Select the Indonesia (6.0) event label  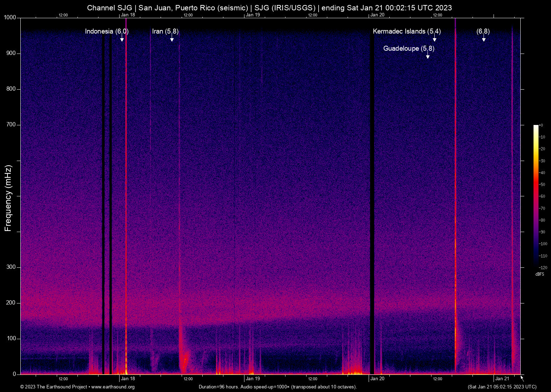(107, 31)
